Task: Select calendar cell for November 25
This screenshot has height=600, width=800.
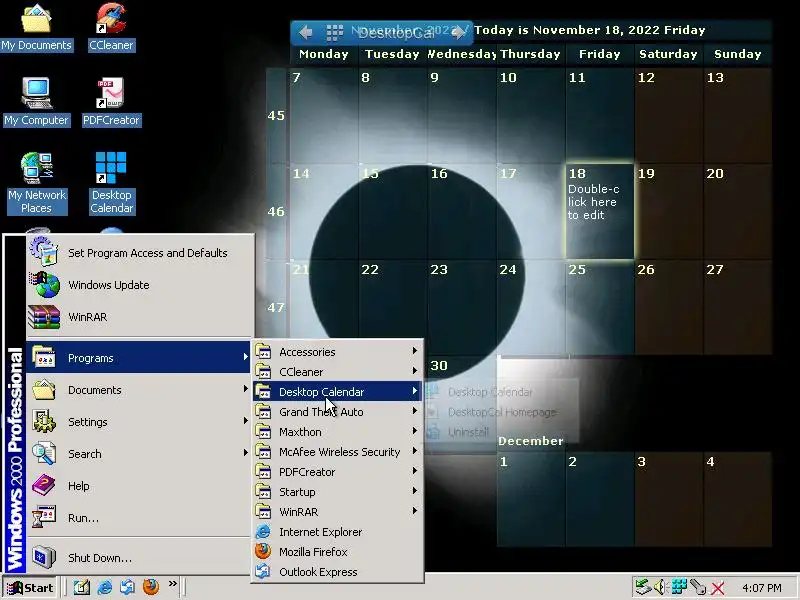Action: pos(599,307)
